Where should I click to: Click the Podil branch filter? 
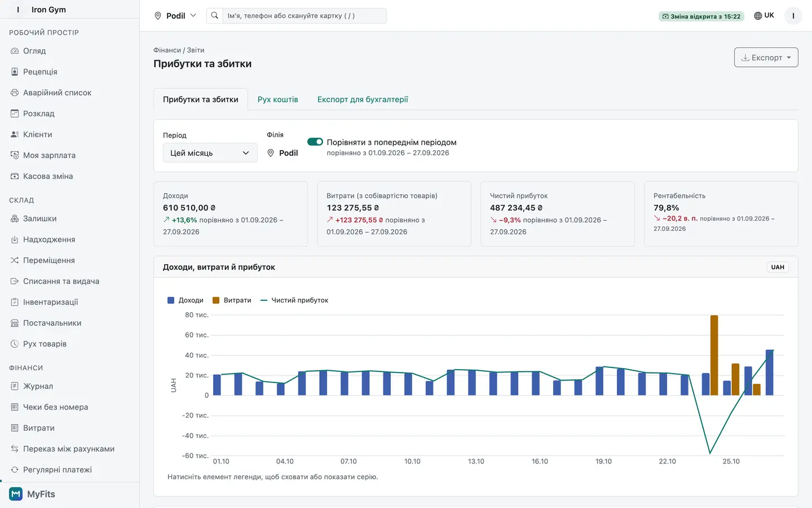pos(283,153)
